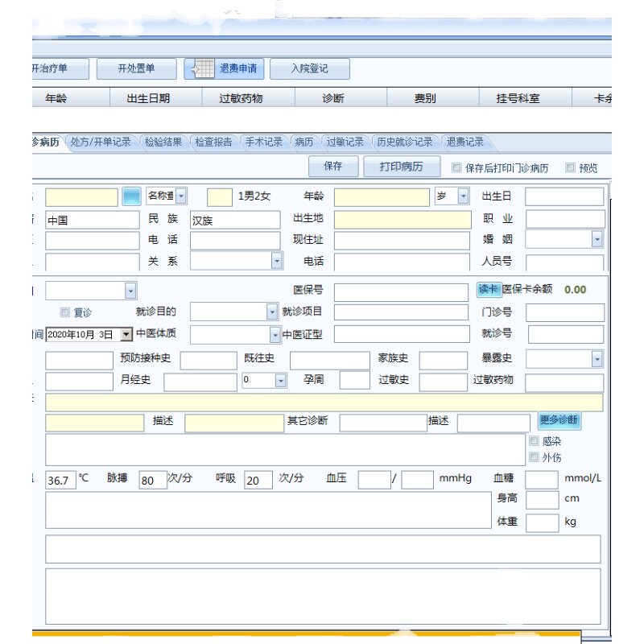Open the dropdown showing 0 beside 月经史
The height and width of the screenshot is (644, 644).
click(x=280, y=380)
